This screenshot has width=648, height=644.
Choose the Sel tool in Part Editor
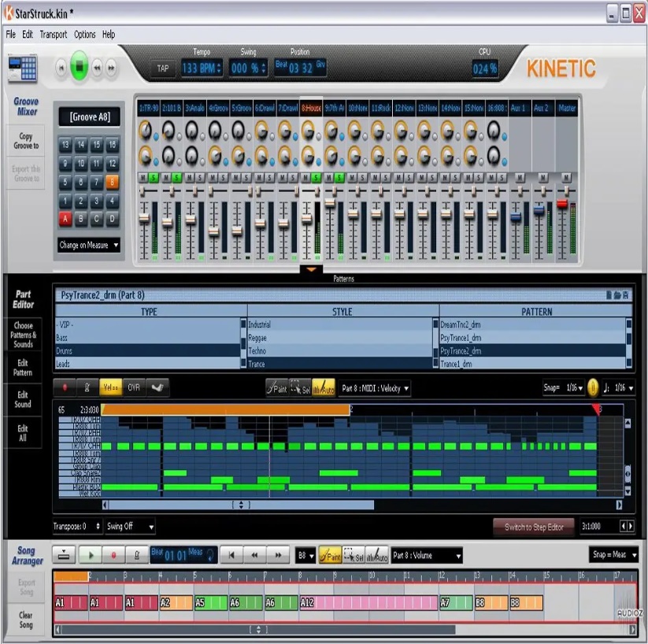pyautogui.click(x=300, y=388)
